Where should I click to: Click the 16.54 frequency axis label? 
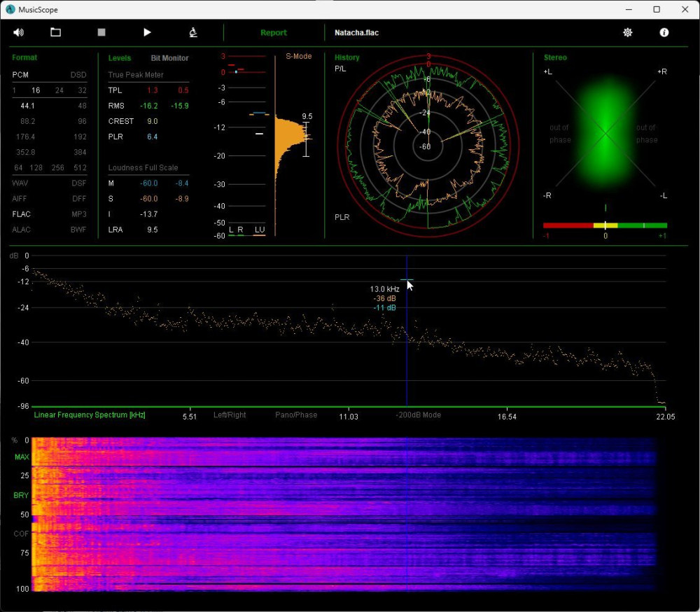[x=507, y=417]
